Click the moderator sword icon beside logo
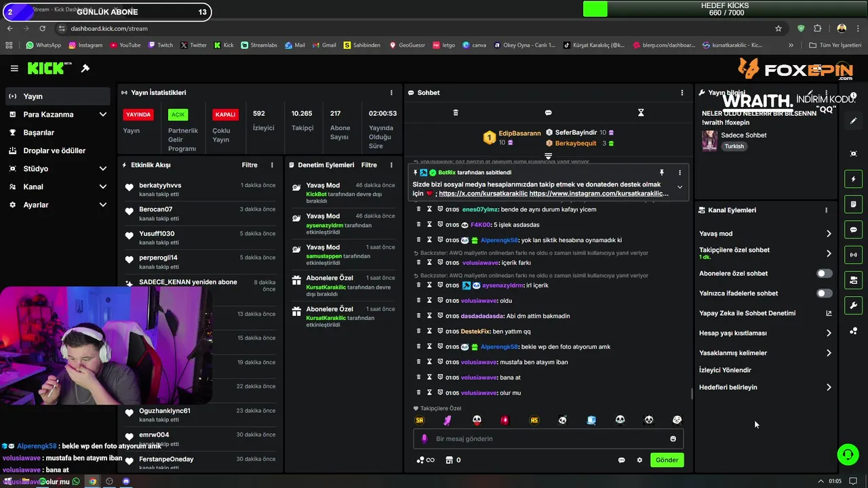868x488 pixels. point(85,68)
